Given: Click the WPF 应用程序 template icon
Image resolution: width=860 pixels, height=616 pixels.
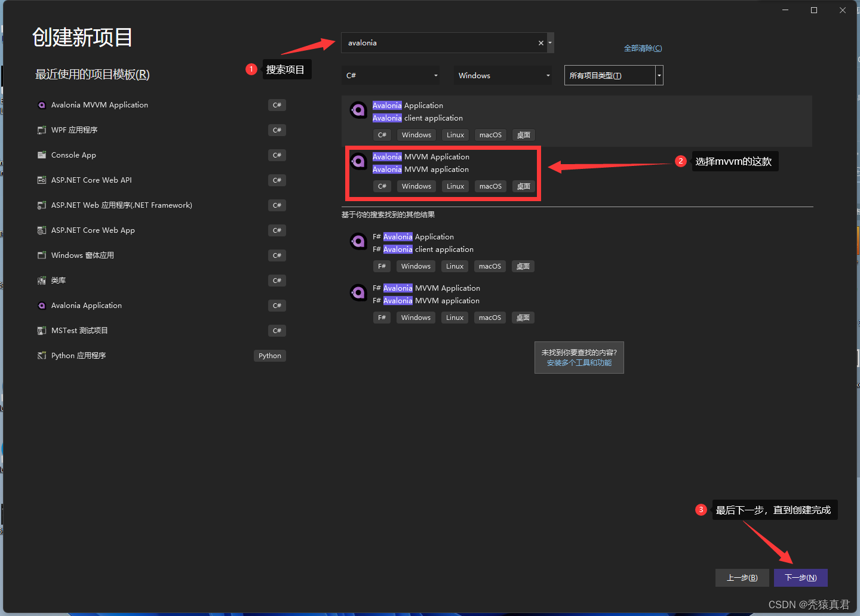Looking at the screenshot, I should click(x=42, y=130).
